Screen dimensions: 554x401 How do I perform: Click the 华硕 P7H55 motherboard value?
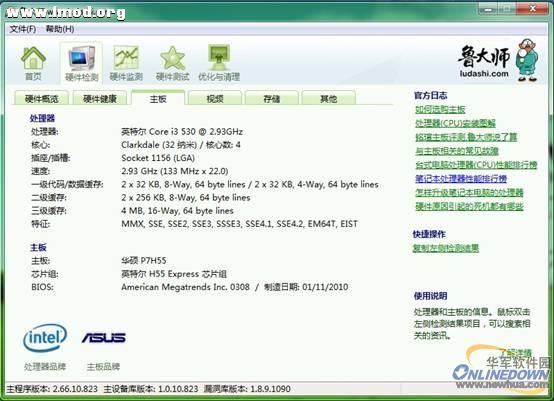point(143,261)
